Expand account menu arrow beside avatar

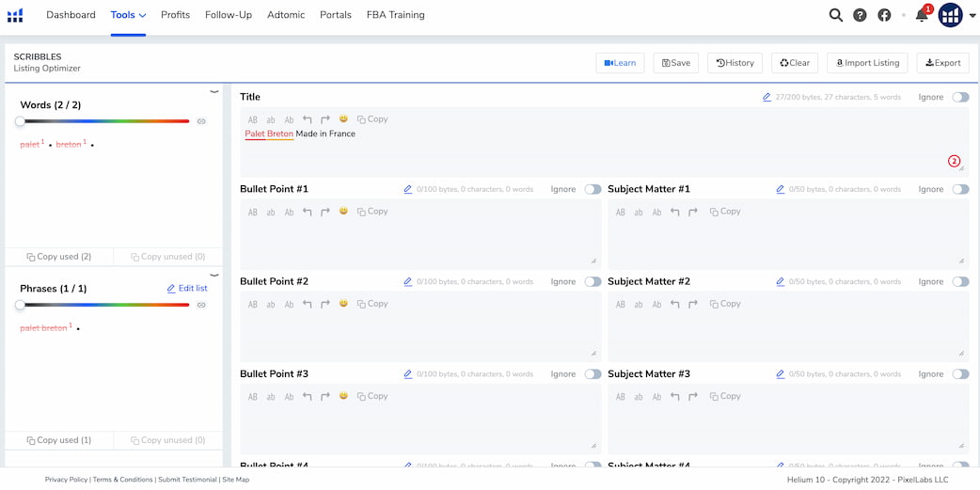click(x=972, y=16)
